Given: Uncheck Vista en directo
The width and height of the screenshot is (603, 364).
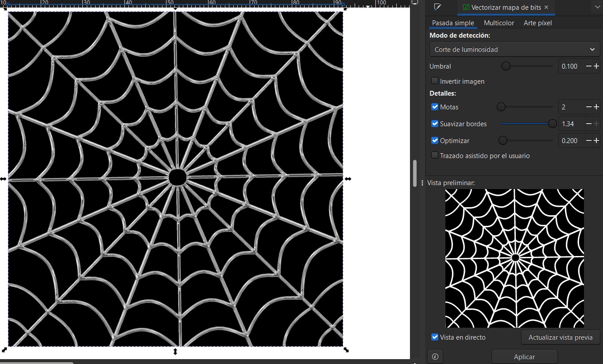Looking at the screenshot, I should [x=435, y=337].
